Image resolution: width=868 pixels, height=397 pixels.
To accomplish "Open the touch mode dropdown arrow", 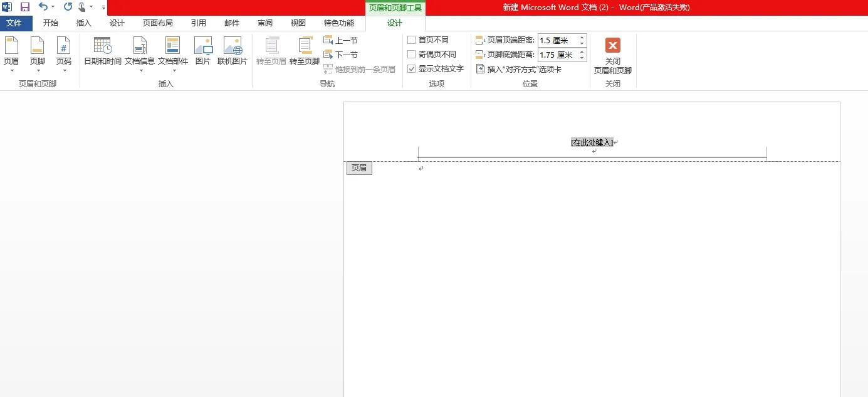I will [x=92, y=7].
